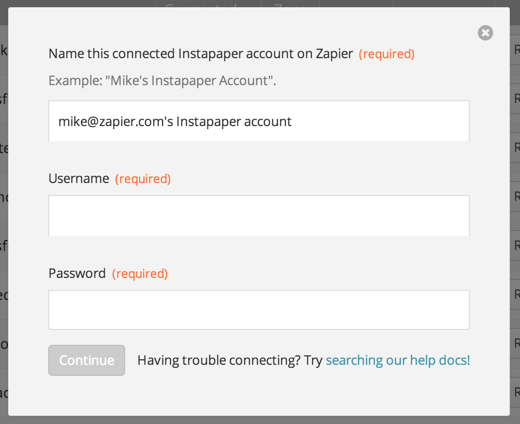Image resolution: width=520 pixels, height=424 pixels.
Task: Click the Continue button
Action: (87, 360)
